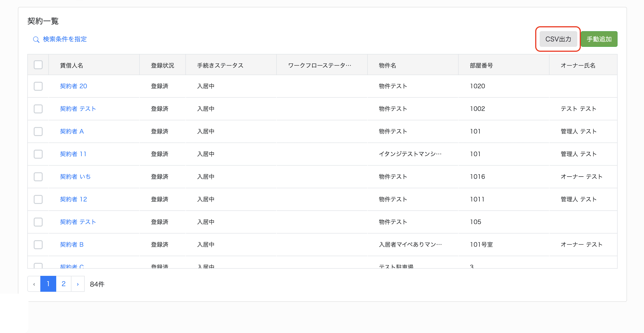
Task: Click owner オーナー テスト in 1016 row
Action: tap(581, 177)
